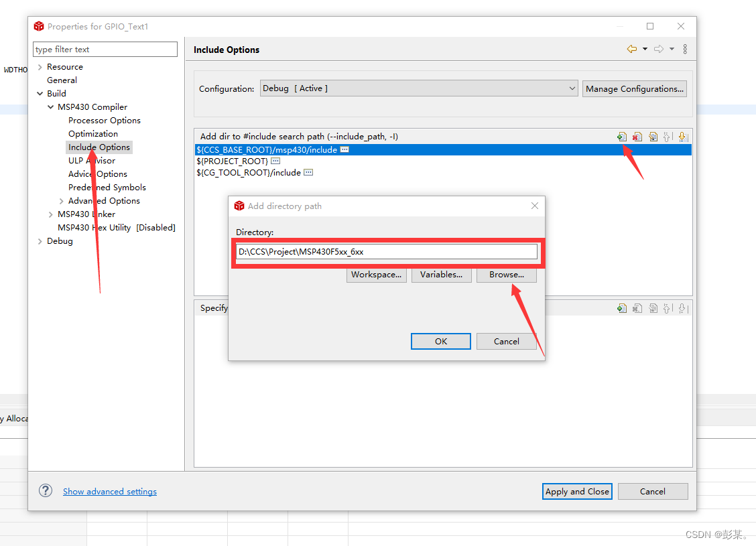Open the view menu three-dots icon
The height and width of the screenshot is (546, 756).
685,49
